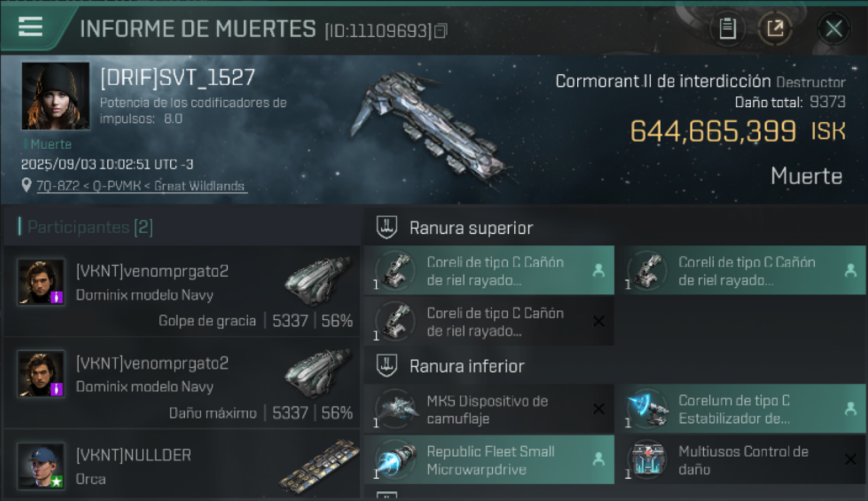Open venomprgato2 portrait in Golpe de gracia row
This screenshot has height=501, width=868.
pos(41,282)
